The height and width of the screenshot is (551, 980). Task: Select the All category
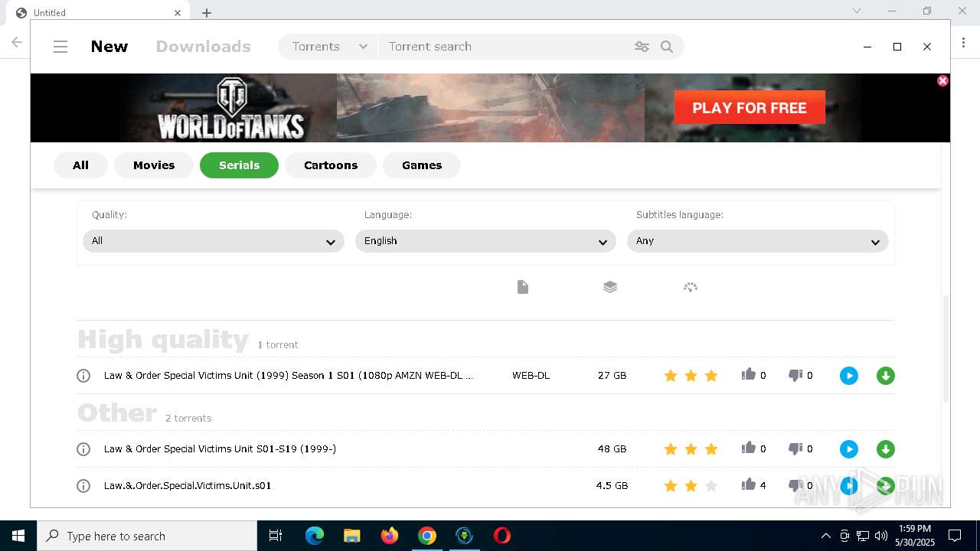(80, 165)
